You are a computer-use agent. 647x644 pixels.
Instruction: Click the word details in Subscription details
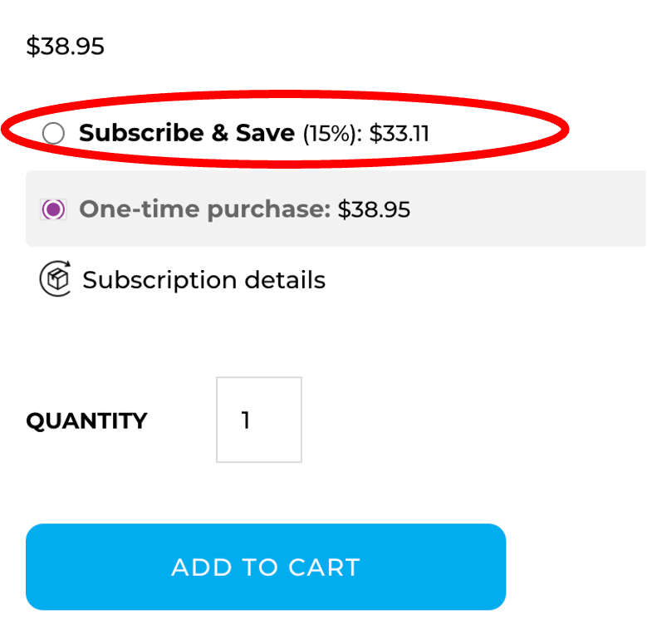tap(285, 280)
